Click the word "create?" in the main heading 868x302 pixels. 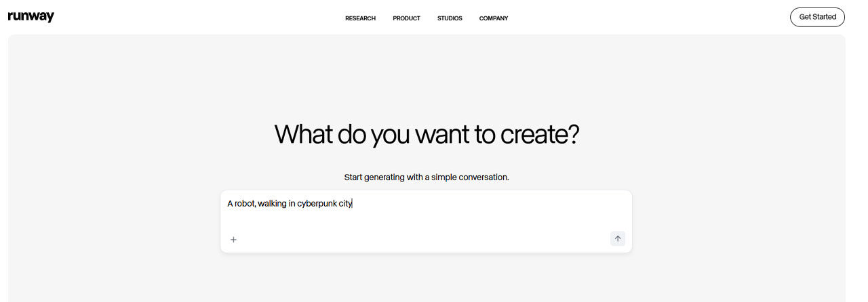[x=540, y=135]
